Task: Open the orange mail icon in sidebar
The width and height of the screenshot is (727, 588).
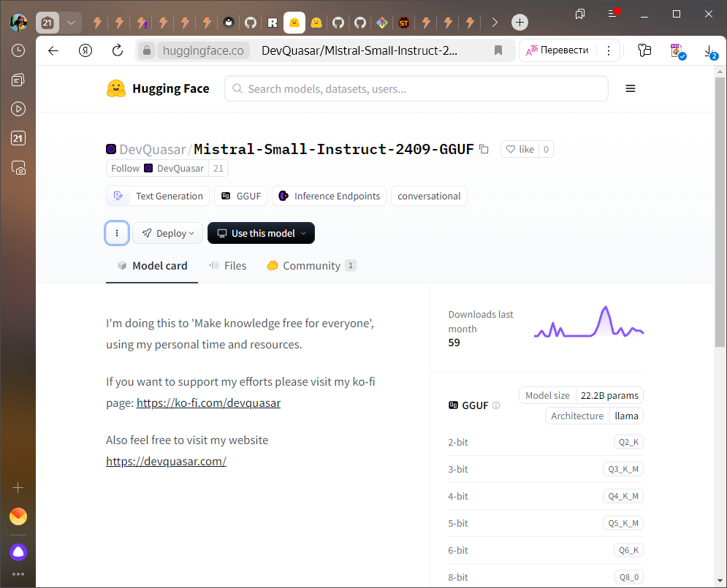Action: tap(18, 516)
